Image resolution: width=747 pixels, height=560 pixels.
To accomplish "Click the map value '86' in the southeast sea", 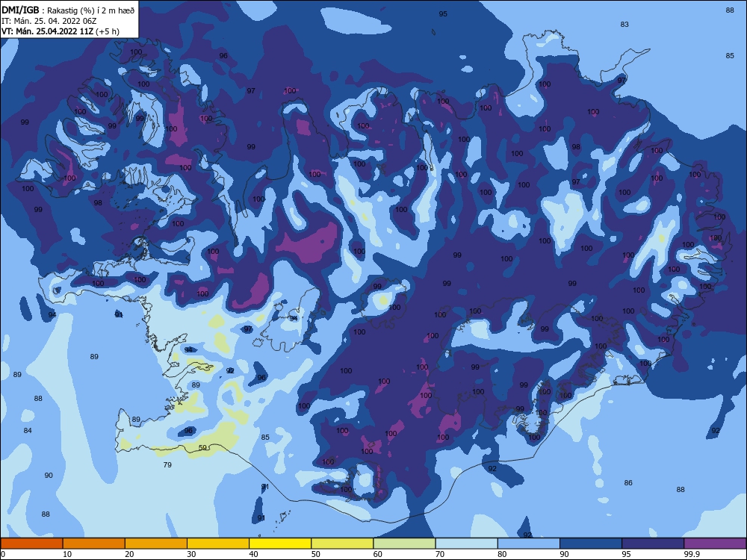I will tap(628, 483).
